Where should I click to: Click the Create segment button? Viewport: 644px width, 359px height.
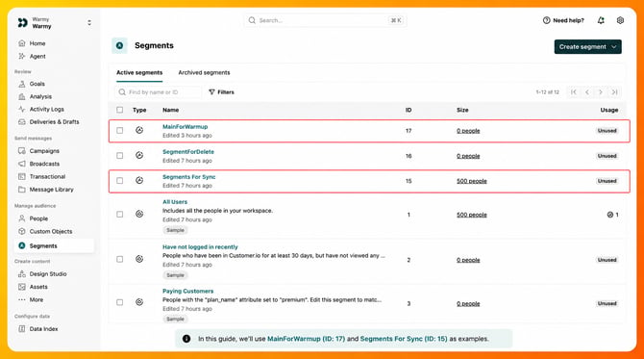tap(587, 47)
